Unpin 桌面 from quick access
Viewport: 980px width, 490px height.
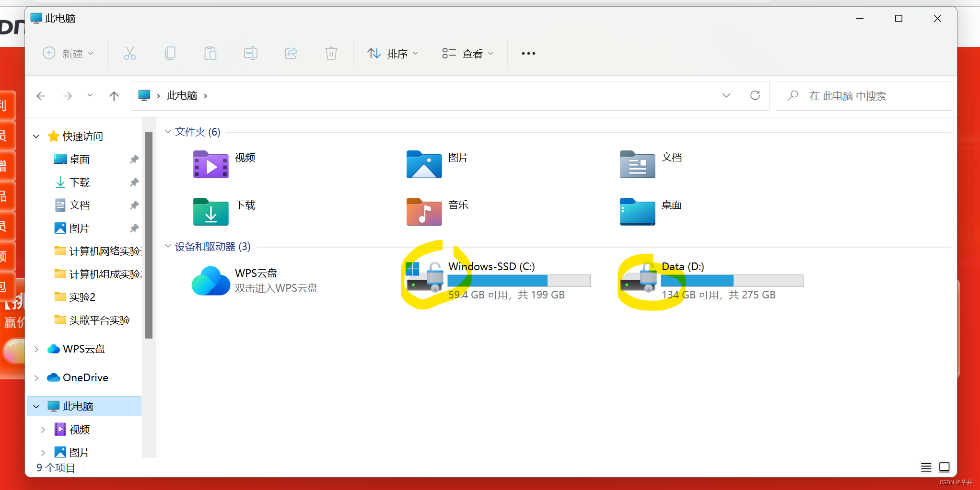134,159
